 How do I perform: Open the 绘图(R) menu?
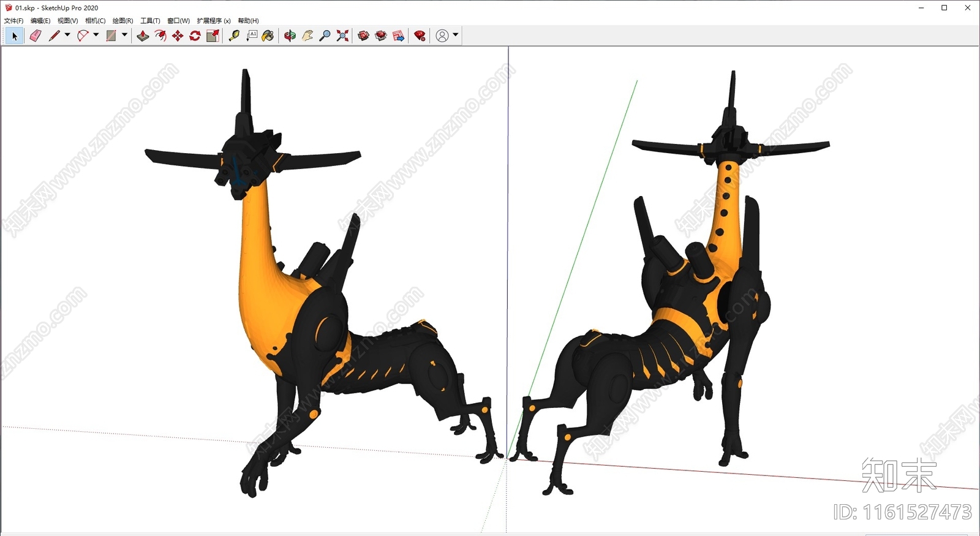click(x=123, y=21)
